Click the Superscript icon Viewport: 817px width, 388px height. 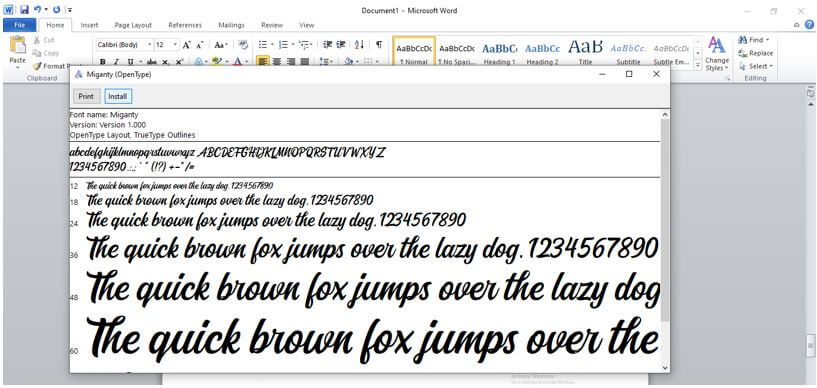click(x=179, y=62)
